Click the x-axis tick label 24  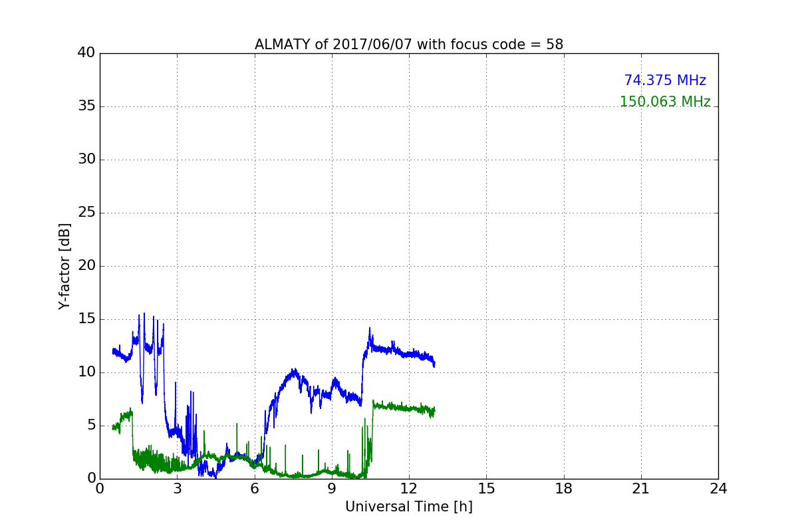[x=718, y=489]
